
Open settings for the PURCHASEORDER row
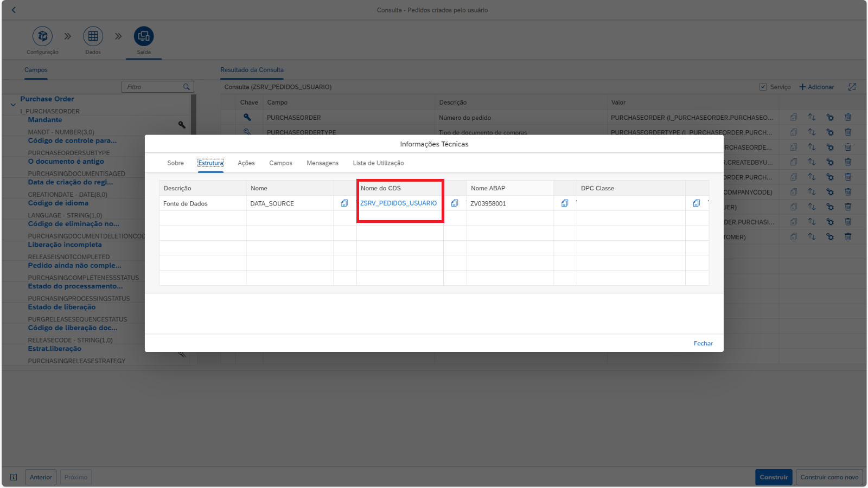click(830, 117)
